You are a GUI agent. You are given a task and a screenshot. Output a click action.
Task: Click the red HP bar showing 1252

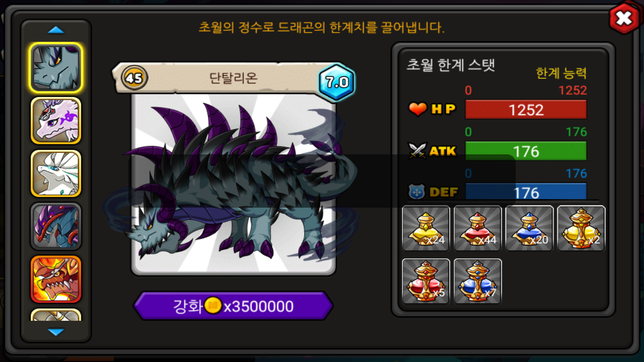coord(526,109)
